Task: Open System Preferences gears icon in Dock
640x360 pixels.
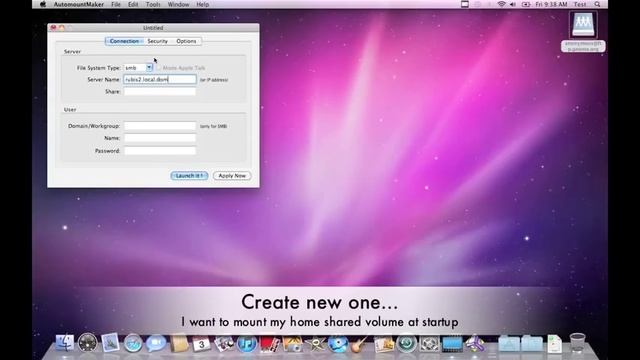Action: (x=429, y=344)
